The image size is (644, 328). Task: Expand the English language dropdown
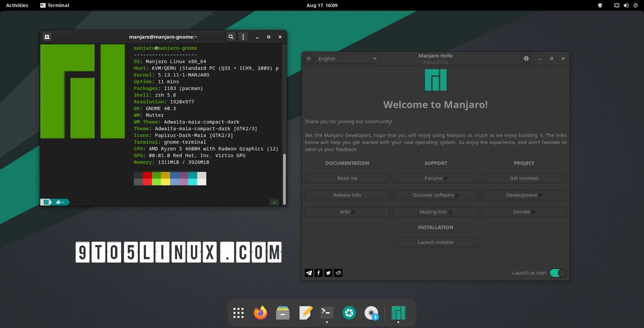tap(347, 59)
